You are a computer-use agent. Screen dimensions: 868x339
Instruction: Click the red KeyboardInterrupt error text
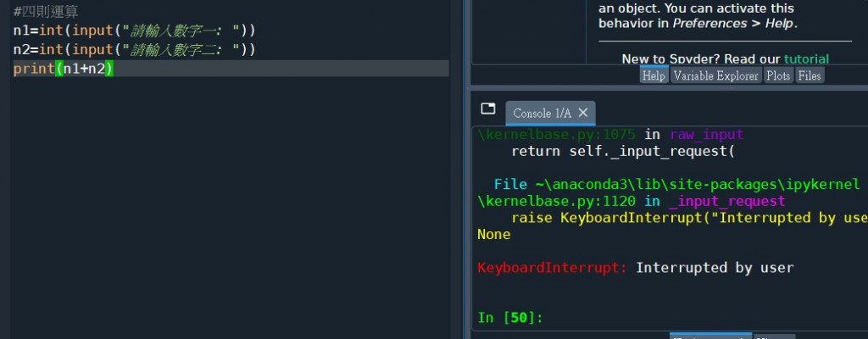[552, 268]
